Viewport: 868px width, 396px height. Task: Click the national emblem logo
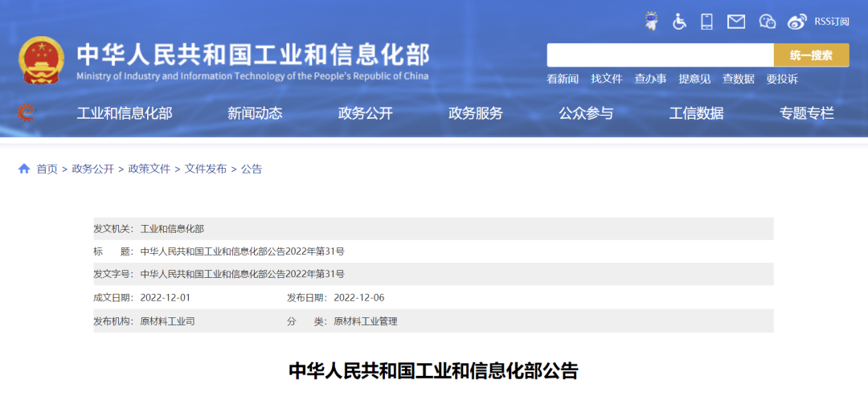click(x=41, y=60)
